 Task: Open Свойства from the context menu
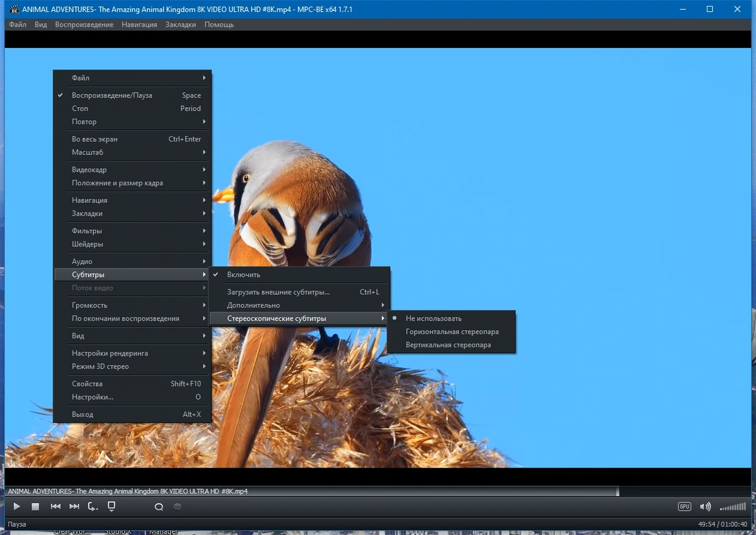tap(132, 384)
